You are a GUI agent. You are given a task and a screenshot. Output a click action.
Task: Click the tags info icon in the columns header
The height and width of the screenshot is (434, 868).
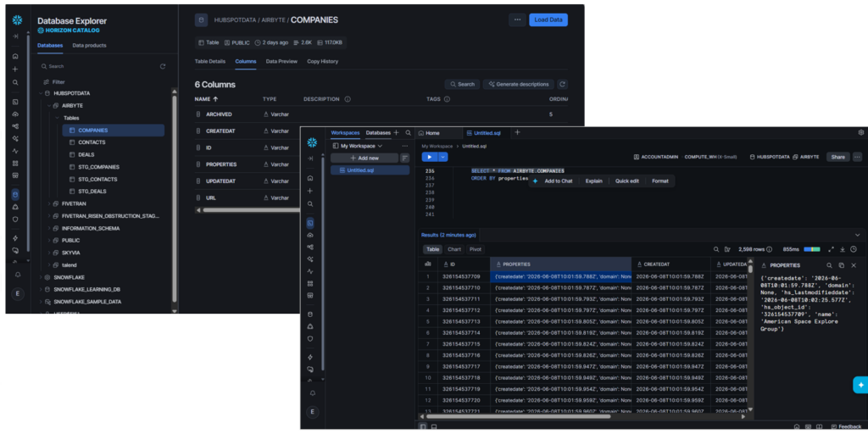pos(447,99)
